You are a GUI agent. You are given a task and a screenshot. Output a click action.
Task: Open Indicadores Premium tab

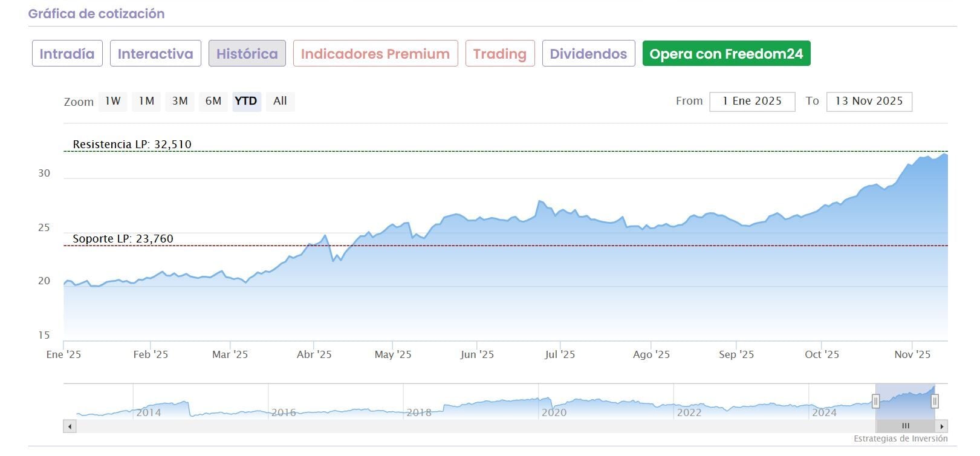point(375,54)
